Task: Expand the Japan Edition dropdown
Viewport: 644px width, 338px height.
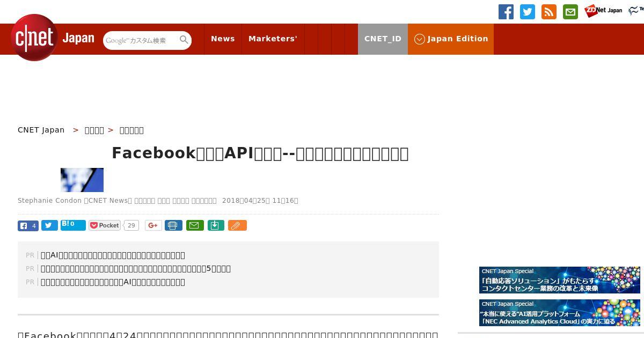Action: [451, 39]
